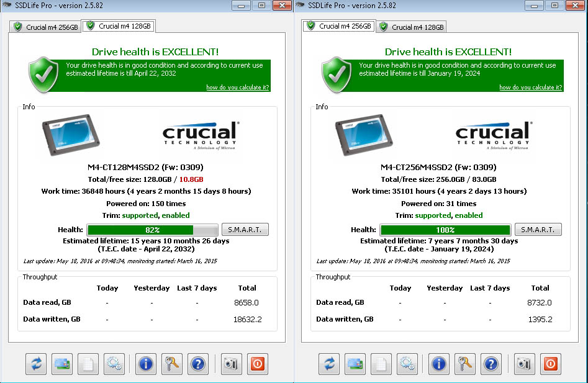Click the blue info icon in the 128GB drive window
The width and height of the screenshot is (588, 383).
pyautogui.click(x=145, y=364)
